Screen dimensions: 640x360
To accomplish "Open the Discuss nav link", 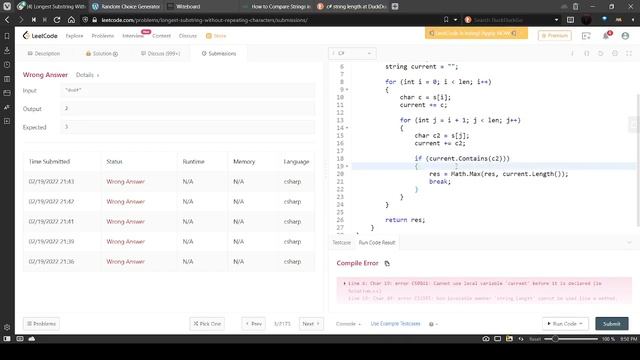I will click(x=188, y=36).
